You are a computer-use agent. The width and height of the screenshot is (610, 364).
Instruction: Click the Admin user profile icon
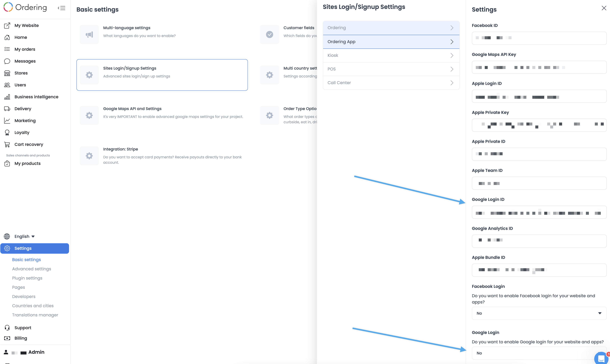click(x=6, y=352)
